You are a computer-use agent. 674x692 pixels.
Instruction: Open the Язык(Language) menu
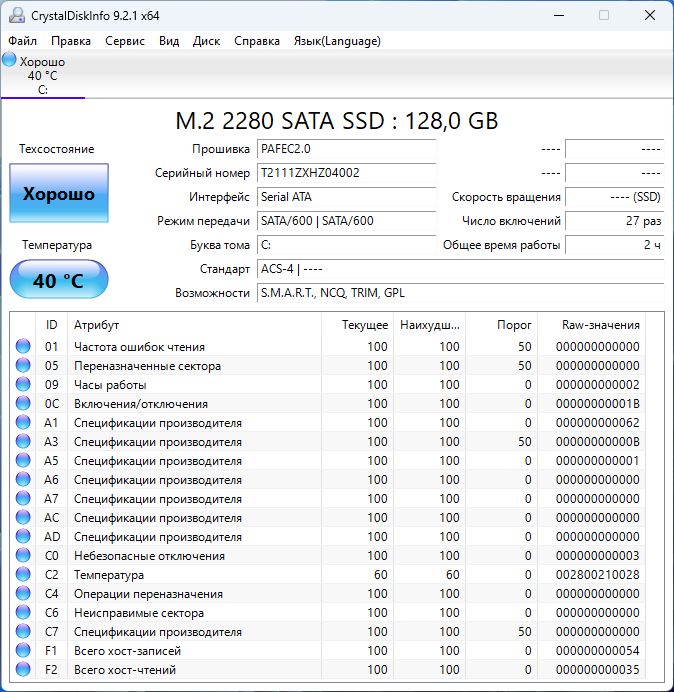(x=337, y=41)
